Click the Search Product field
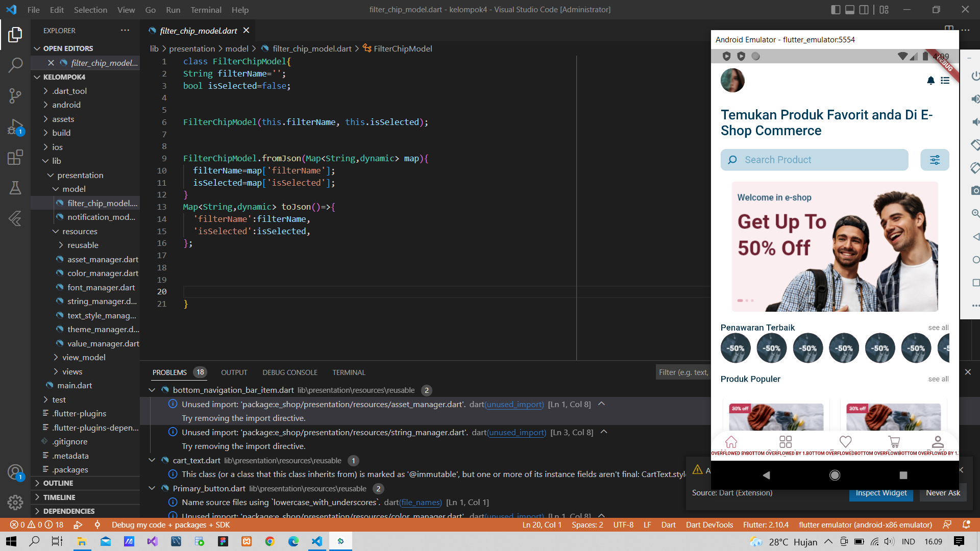Image resolution: width=980 pixels, height=551 pixels. (x=815, y=160)
